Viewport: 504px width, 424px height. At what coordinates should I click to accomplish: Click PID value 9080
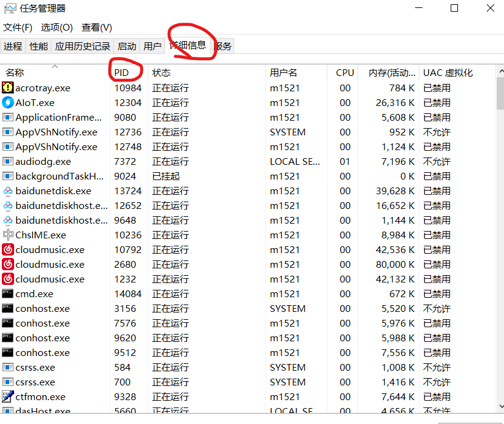pos(125,117)
